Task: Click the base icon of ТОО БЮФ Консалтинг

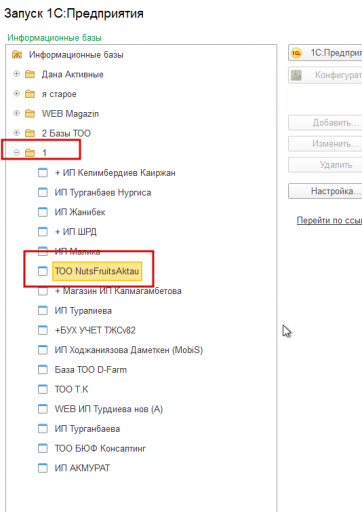Action: (43, 448)
